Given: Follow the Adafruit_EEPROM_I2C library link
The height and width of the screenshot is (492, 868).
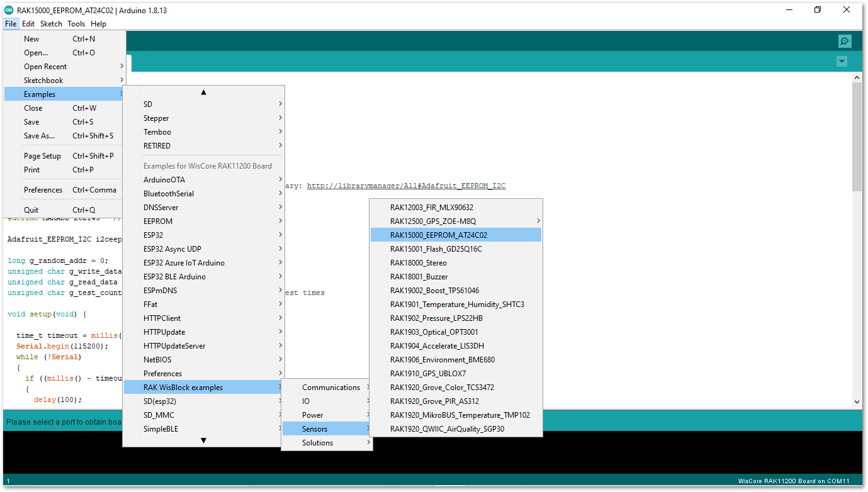Looking at the screenshot, I should (407, 186).
